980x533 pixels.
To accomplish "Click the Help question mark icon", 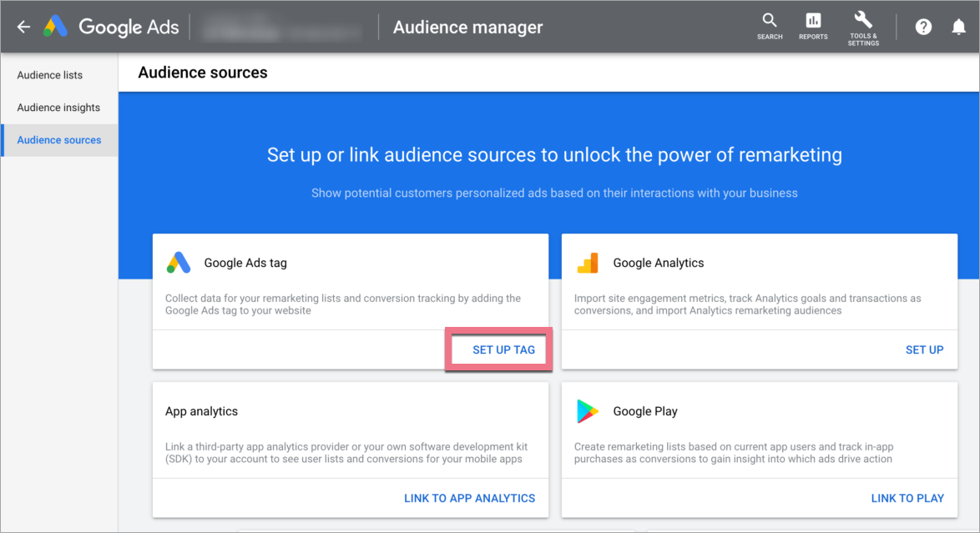I will tap(923, 27).
